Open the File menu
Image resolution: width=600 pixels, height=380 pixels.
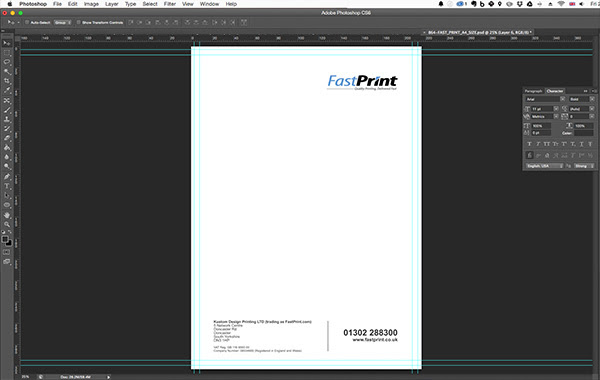click(57, 4)
